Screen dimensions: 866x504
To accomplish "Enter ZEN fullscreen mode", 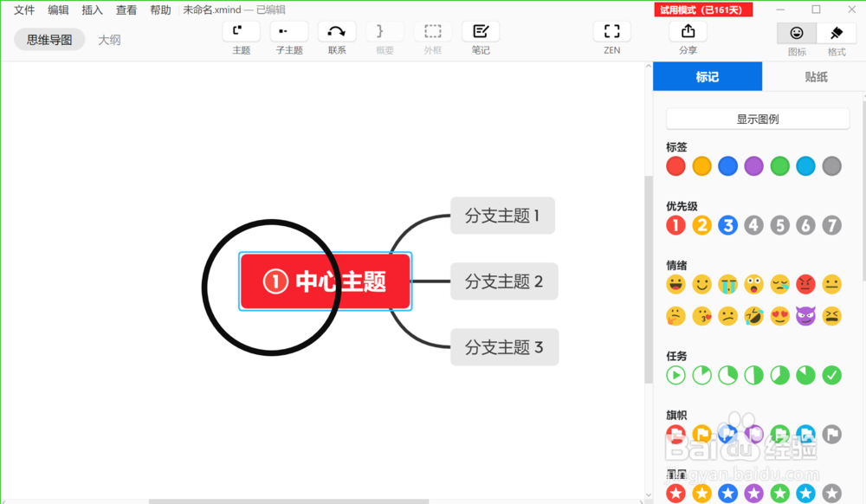I will click(x=612, y=31).
